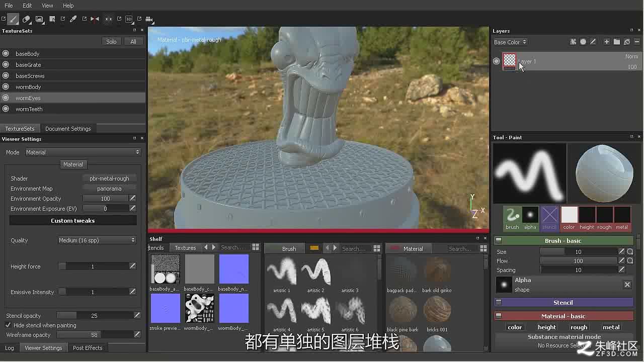This screenshot has height=362, width=644.
Task: Switch Brush shelf to grid view icon
Action: [377, 248]
